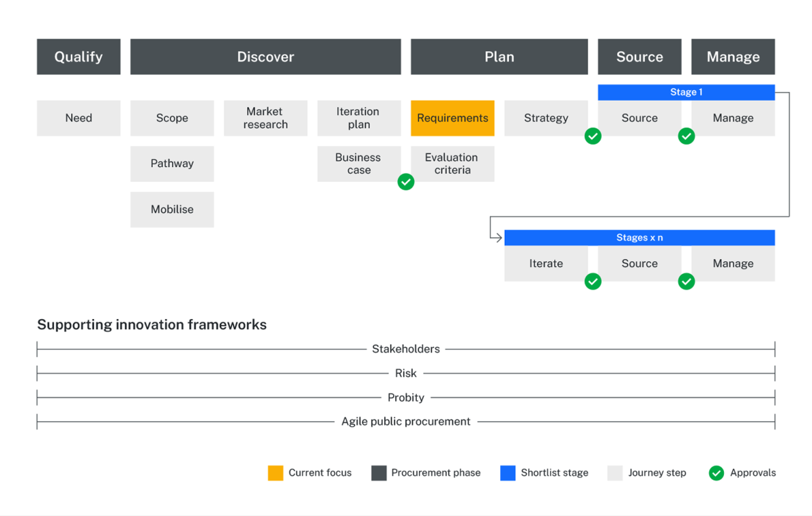This screenshot has height=516, width=812.
Task: Click the orange Current focus color swatch
Action: pos(275,473)
